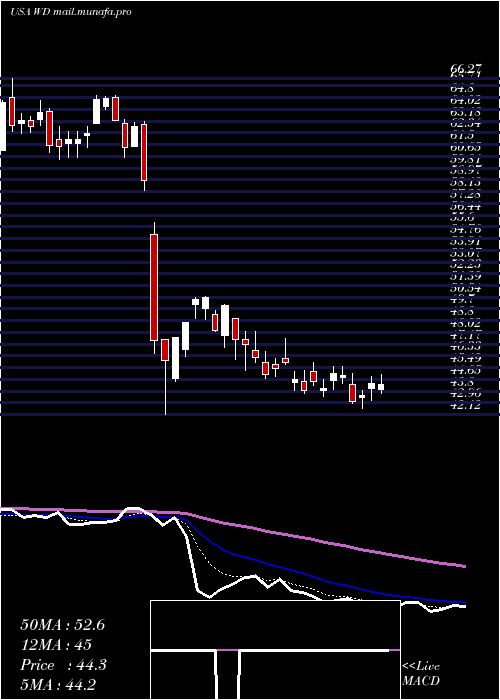Click the '12MA : 45' reading
The image size is (500, 700).
[56, 645]
